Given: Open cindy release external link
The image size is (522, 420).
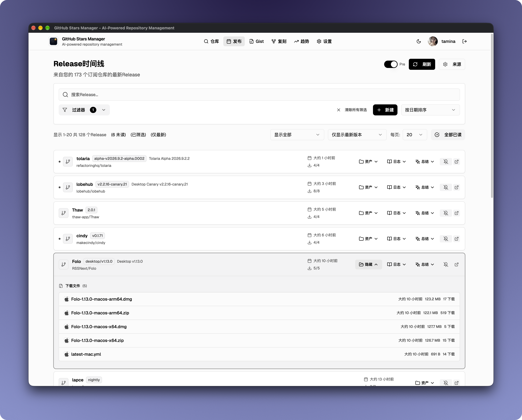Looking at the screenshot, I should point(456,239).
